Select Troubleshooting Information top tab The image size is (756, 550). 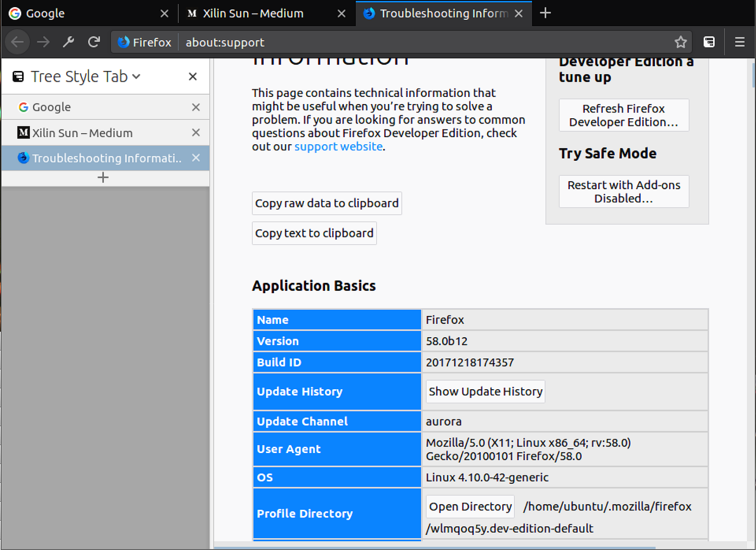click(443, 14)
